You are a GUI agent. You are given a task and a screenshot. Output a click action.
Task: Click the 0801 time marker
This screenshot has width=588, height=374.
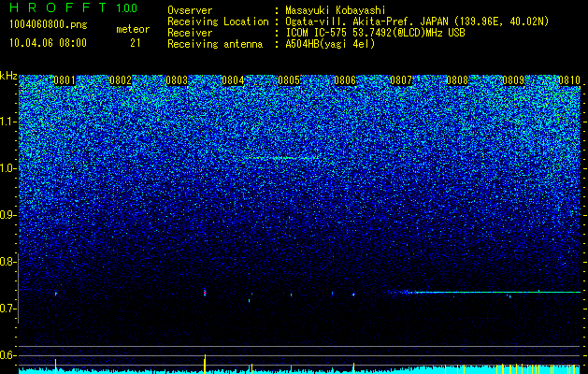click(x=65, y=80)
